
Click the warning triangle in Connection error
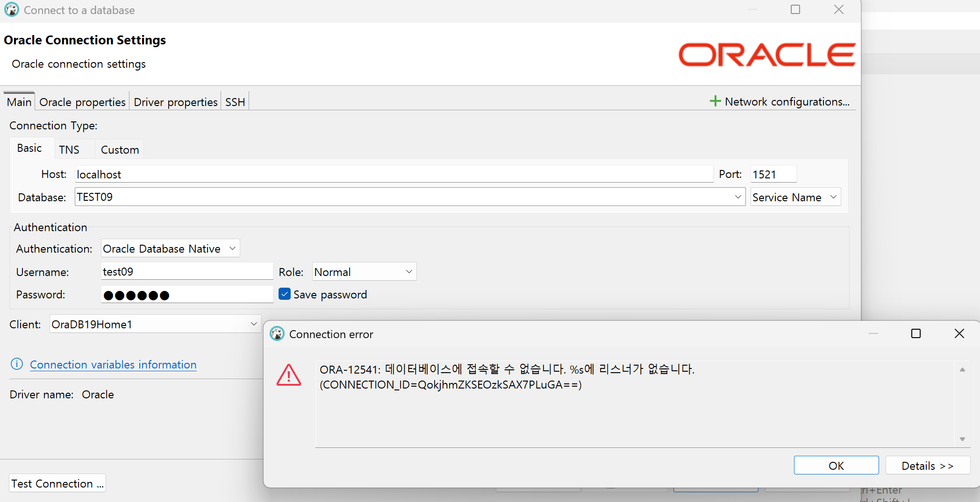289,375
